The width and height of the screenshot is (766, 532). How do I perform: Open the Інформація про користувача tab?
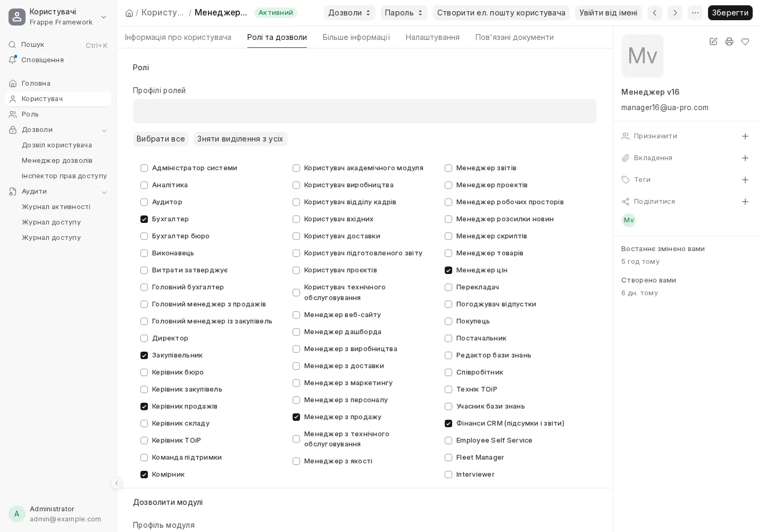coord(178,37)
